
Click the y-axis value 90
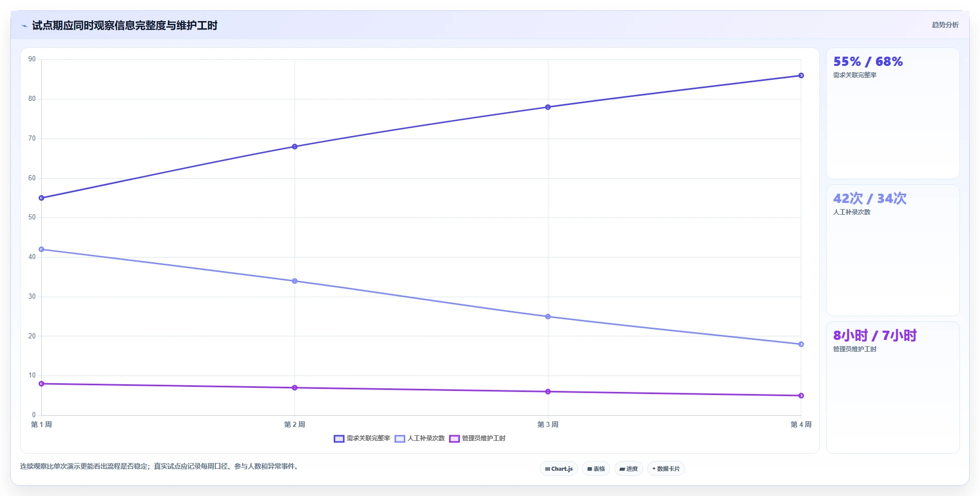click(32, 59)
